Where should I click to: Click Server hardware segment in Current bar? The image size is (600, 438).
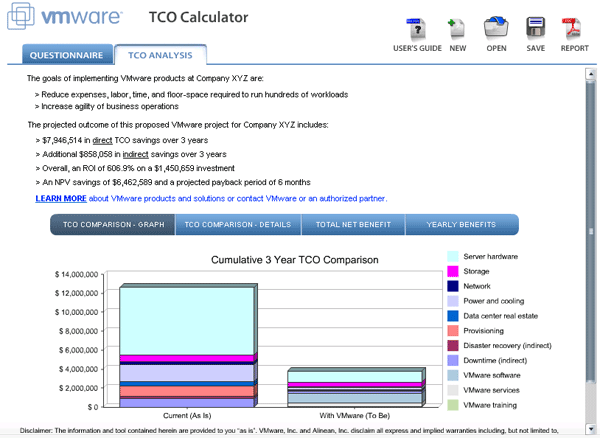[187, 321]
